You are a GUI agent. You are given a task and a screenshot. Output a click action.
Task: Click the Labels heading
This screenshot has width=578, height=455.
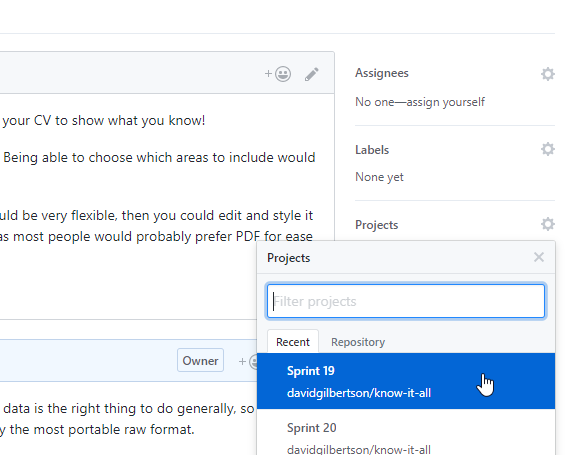[372, 150]
